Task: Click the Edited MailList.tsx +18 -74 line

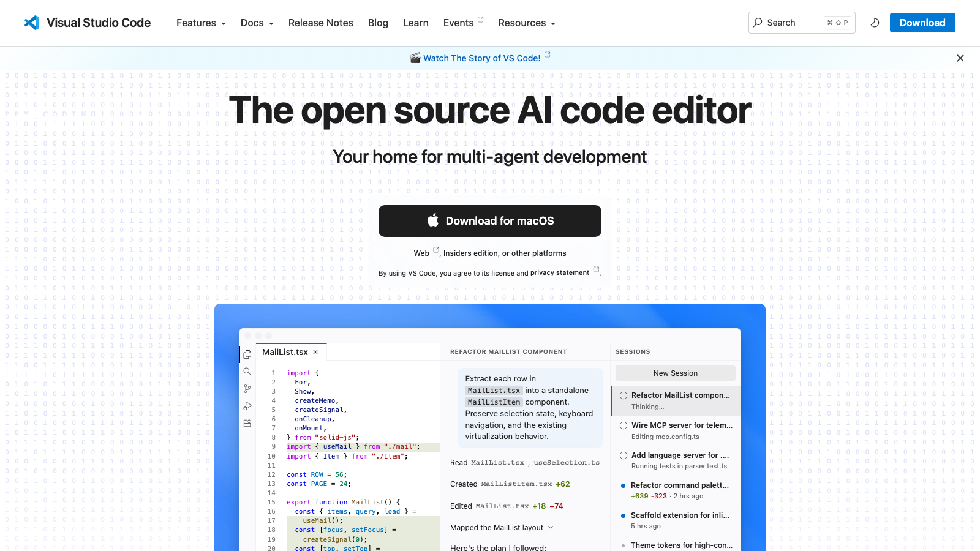Action: coord(507,506)
